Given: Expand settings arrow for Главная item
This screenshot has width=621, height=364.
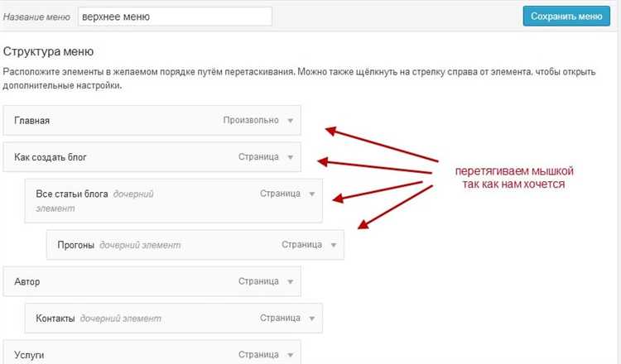Looking at the screenshot, I should pyautogui.click(x=291, y=120).
